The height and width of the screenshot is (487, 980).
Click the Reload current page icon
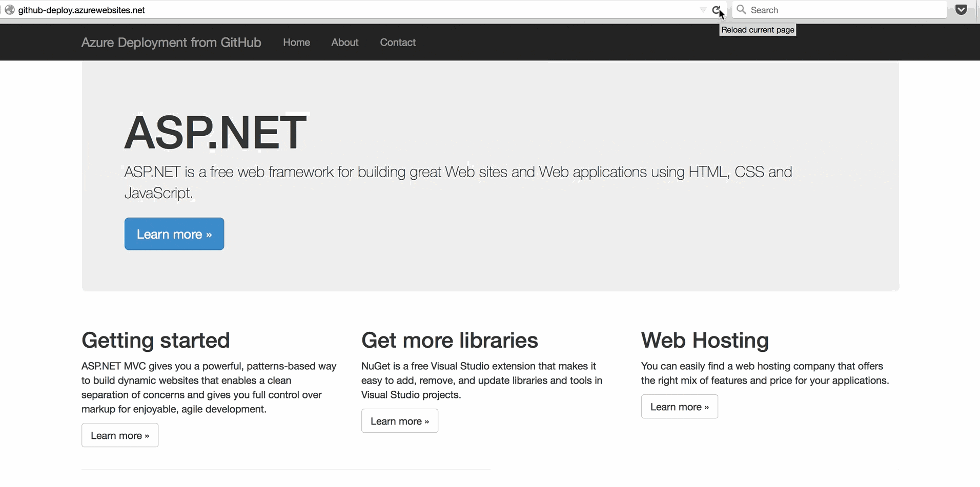point(717,10)
